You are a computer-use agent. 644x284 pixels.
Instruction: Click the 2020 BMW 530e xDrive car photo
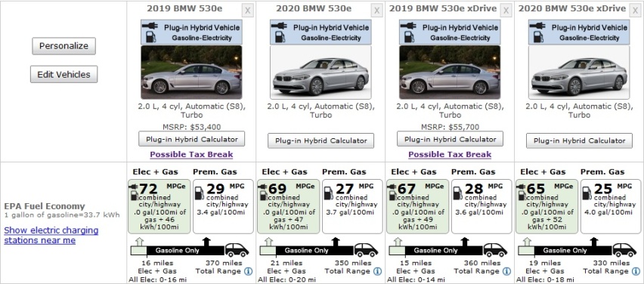pyautogui.click(x=579, y=73)
